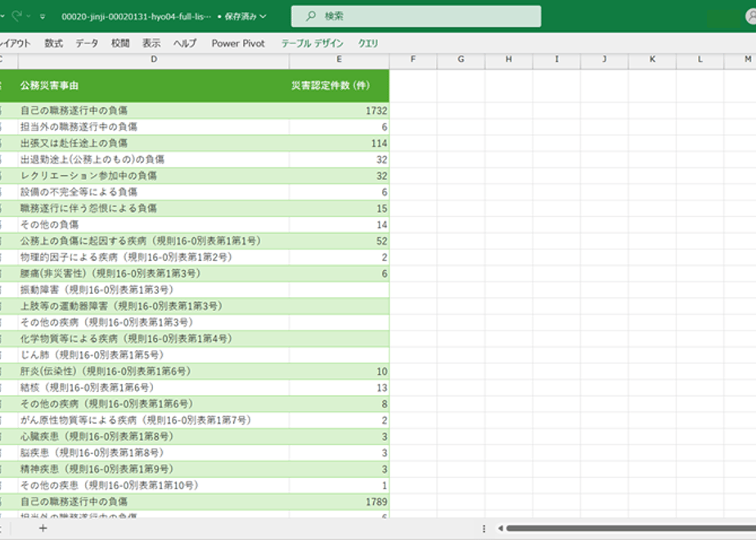Select the 化学物質等による疾病 cell
Screen dimensions: 756x540
coord(154,339)
